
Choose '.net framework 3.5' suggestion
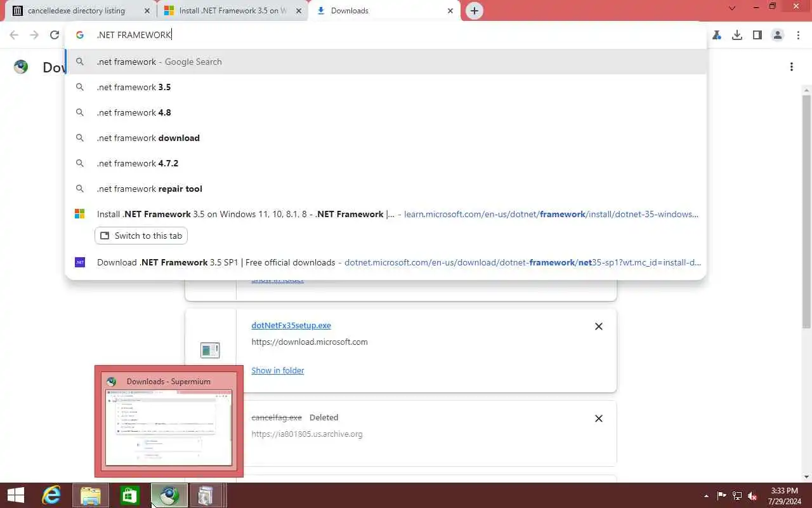pos(386,87)
